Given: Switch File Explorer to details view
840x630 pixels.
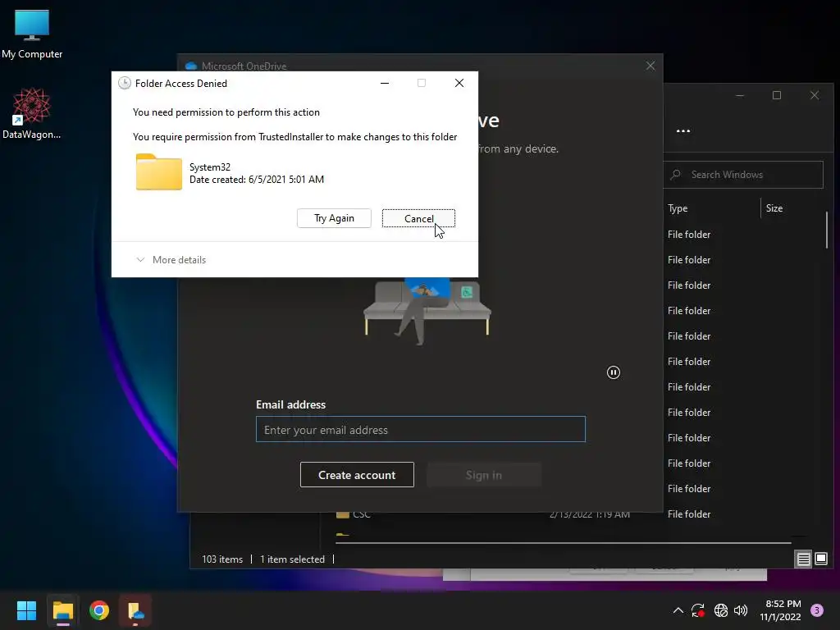Looking at the screenshot, I should pos(804,559).
